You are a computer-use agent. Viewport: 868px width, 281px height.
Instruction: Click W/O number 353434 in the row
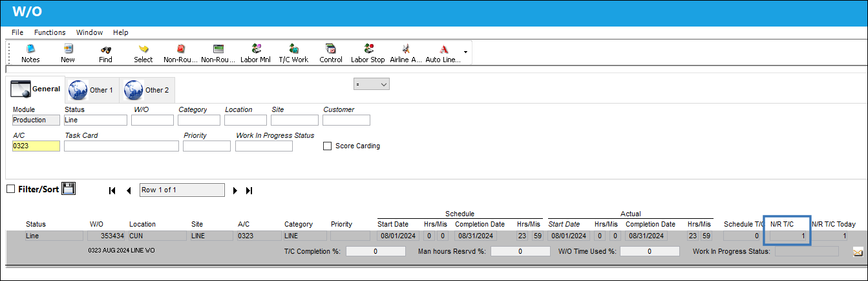coord(107,236)
